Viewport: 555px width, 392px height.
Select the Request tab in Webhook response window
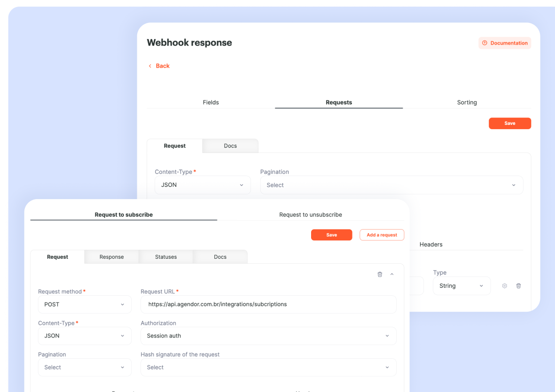pyautogui.click(x=174, y=146)
